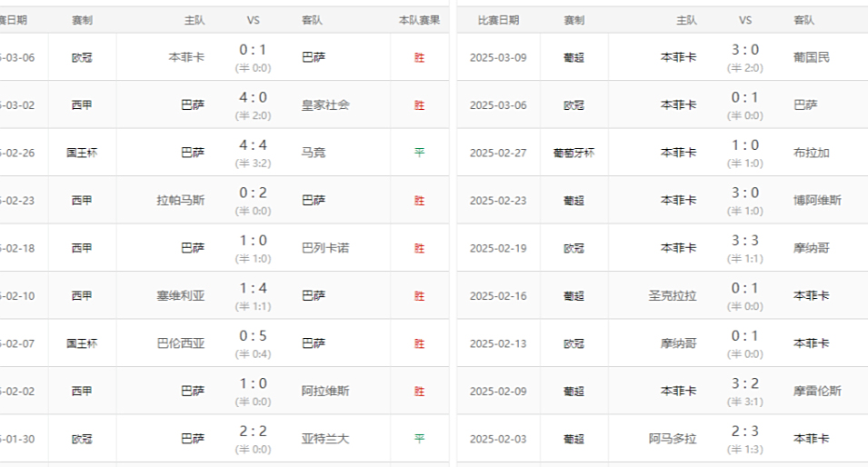Click the 巴伦西亚 team name
This screenshot has width=868, height=467.
(x=181, y=343)
